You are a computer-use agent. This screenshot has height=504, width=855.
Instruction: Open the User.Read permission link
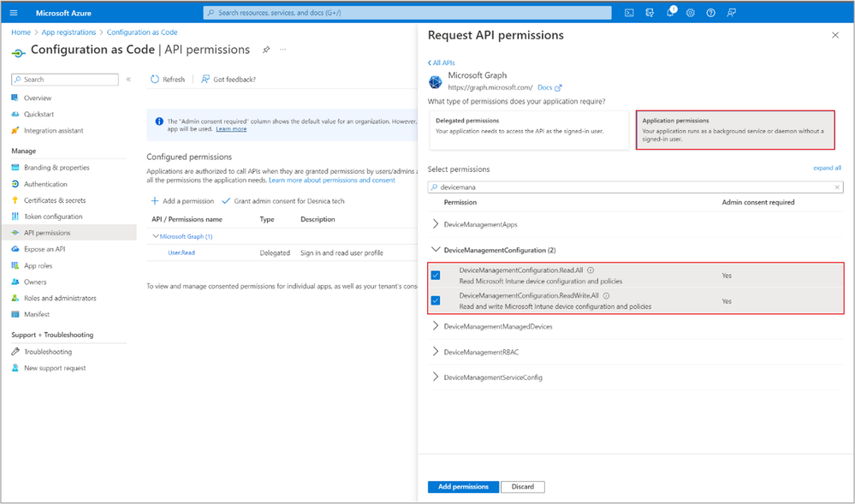tap(181, 253)
